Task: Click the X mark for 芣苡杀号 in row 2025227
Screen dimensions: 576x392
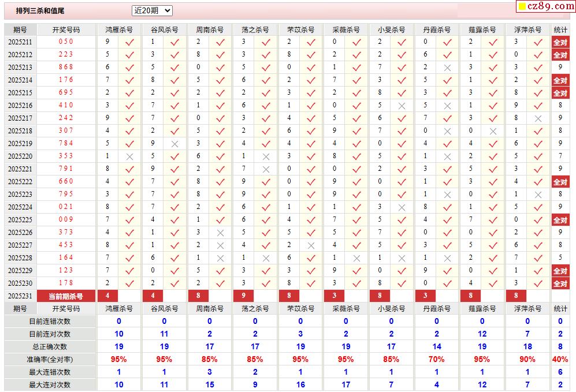Action: coord(311,245)
